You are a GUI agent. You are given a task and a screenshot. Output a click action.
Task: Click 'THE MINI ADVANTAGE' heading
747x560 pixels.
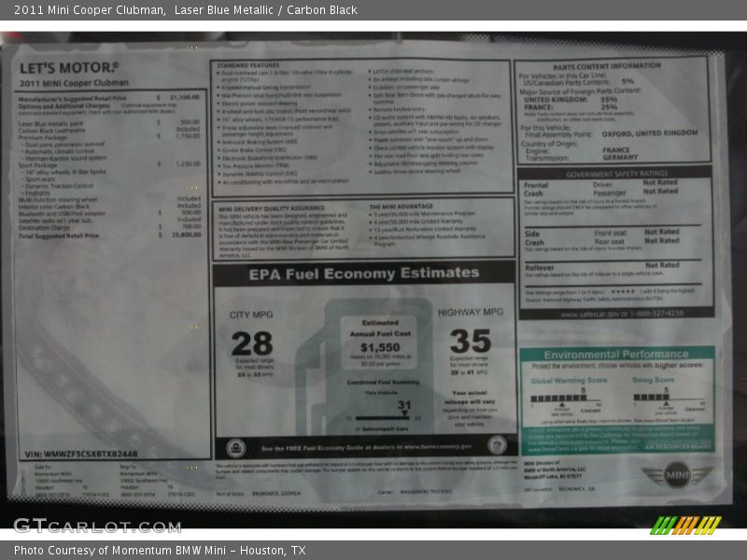(401, 206)
